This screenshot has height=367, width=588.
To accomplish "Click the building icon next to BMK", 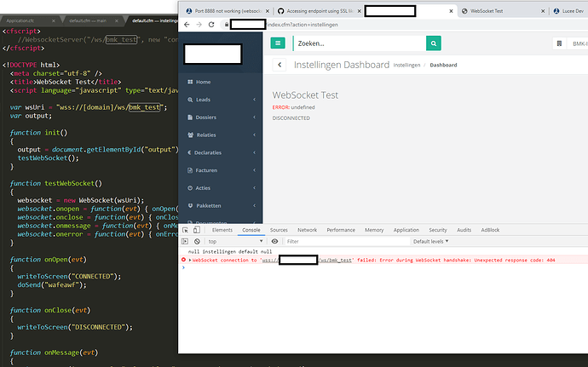I will click(559, 43).
